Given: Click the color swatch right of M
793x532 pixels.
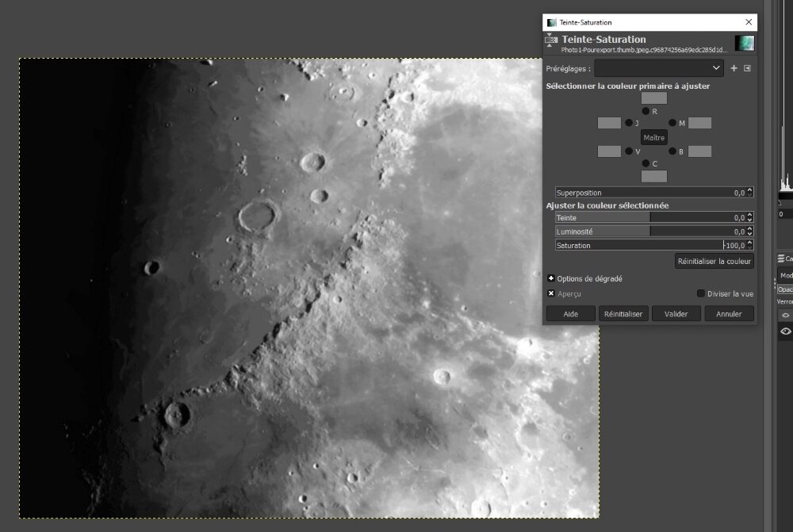Looking at the screenshot, I should coord(700,123).
